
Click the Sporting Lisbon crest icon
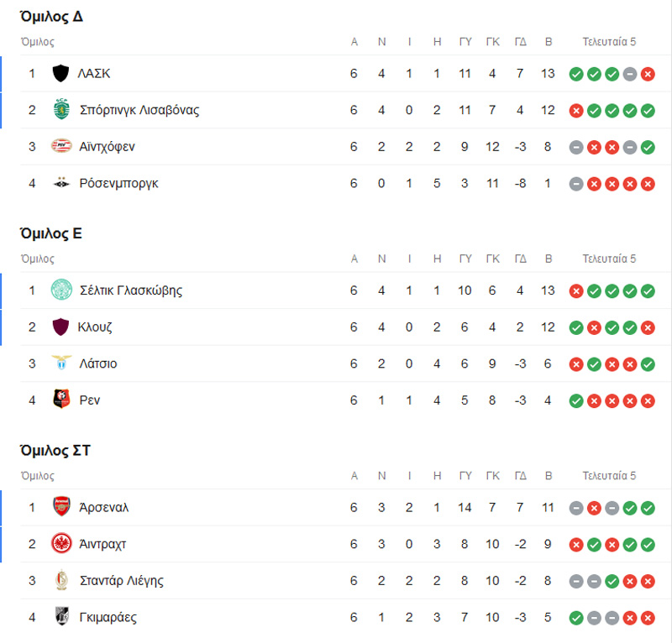pos(60,110)
